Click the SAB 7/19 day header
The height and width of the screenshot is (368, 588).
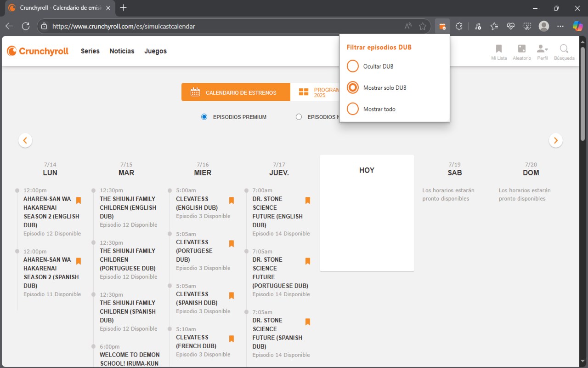point(455,169)
